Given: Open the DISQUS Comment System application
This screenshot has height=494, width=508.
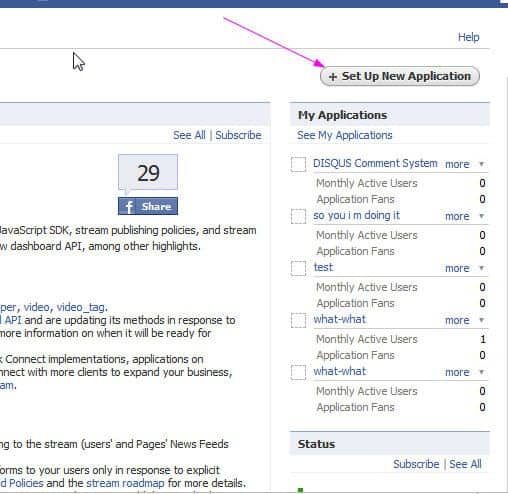Looking at the screenshot, I should (375, 163).
